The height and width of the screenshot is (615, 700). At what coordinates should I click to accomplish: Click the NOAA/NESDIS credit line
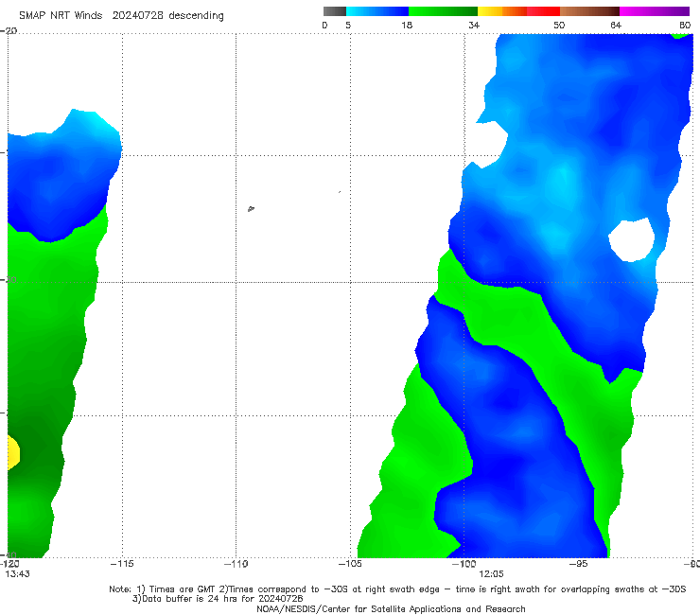391,608
